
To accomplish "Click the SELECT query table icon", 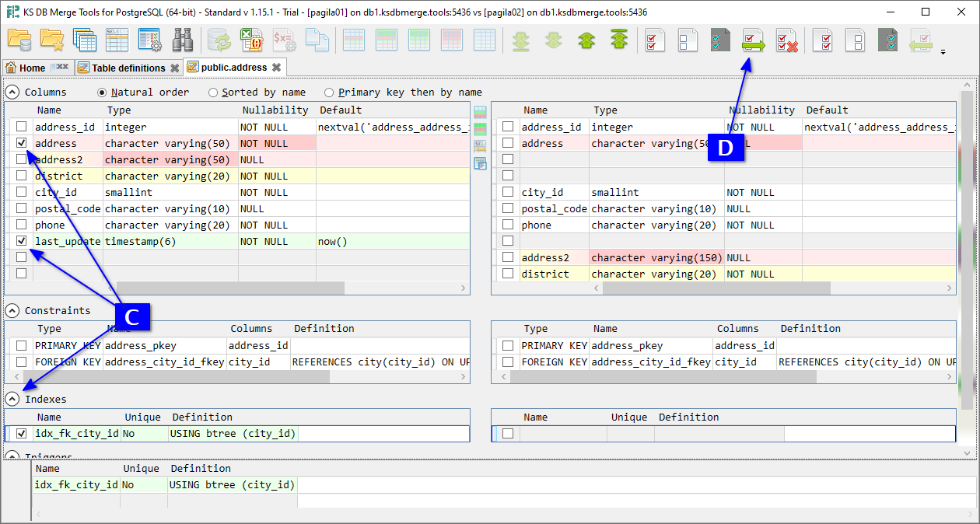I will click(x=117, y=40).
